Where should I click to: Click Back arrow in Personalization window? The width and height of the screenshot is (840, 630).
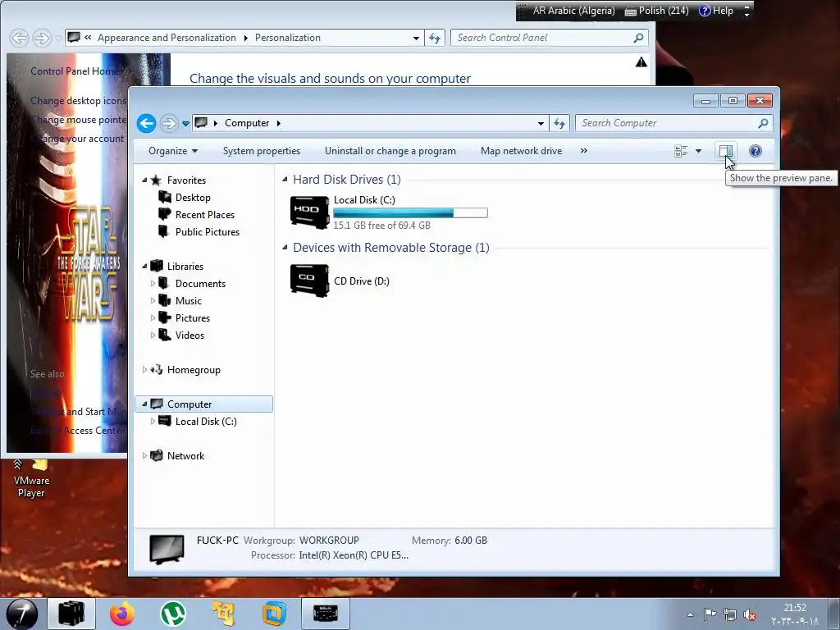tap(19, 38)
